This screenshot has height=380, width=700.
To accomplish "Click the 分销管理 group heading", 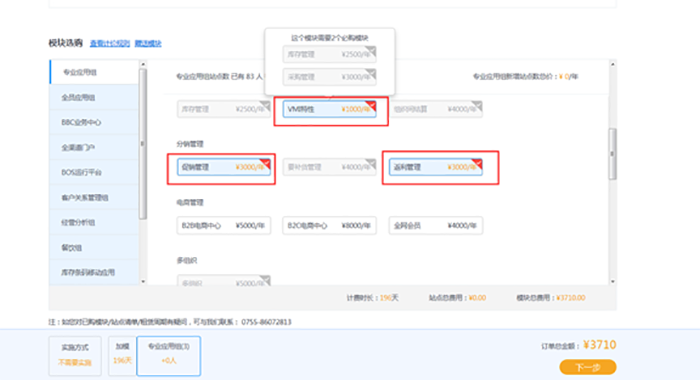I will tap(190, 144).
